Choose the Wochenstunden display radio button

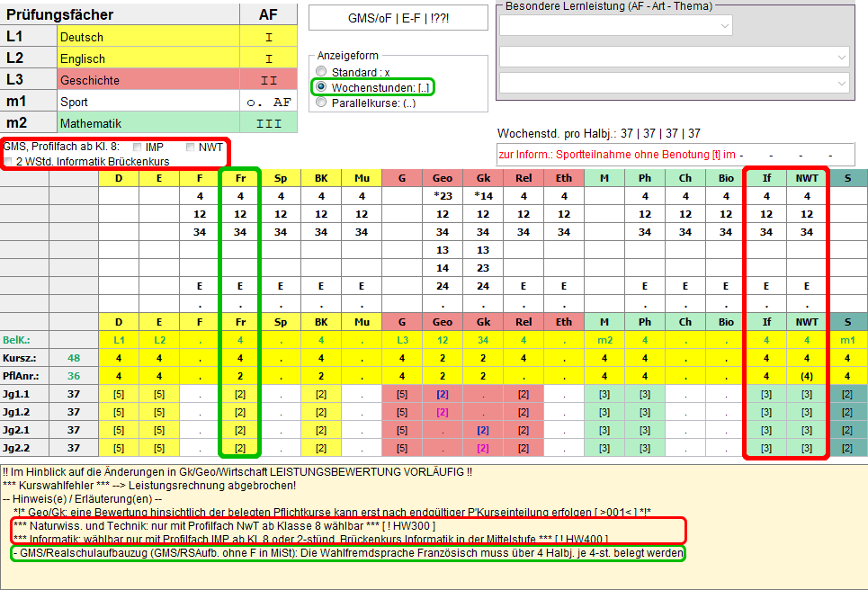[x=321, y=87]
